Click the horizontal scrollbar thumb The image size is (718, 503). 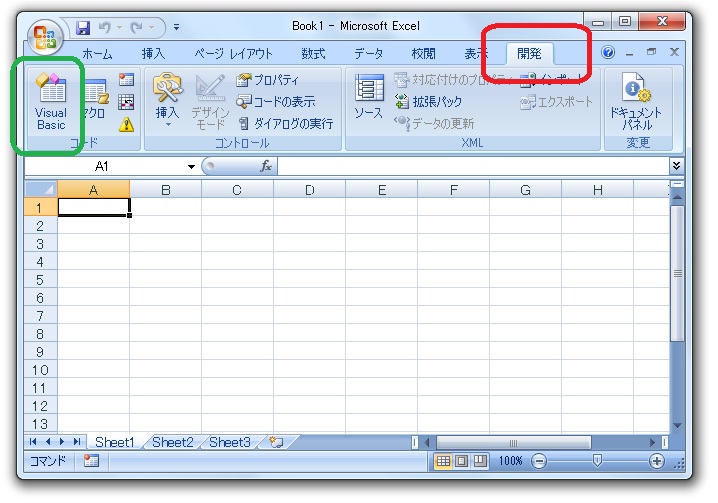pos(513,443)
